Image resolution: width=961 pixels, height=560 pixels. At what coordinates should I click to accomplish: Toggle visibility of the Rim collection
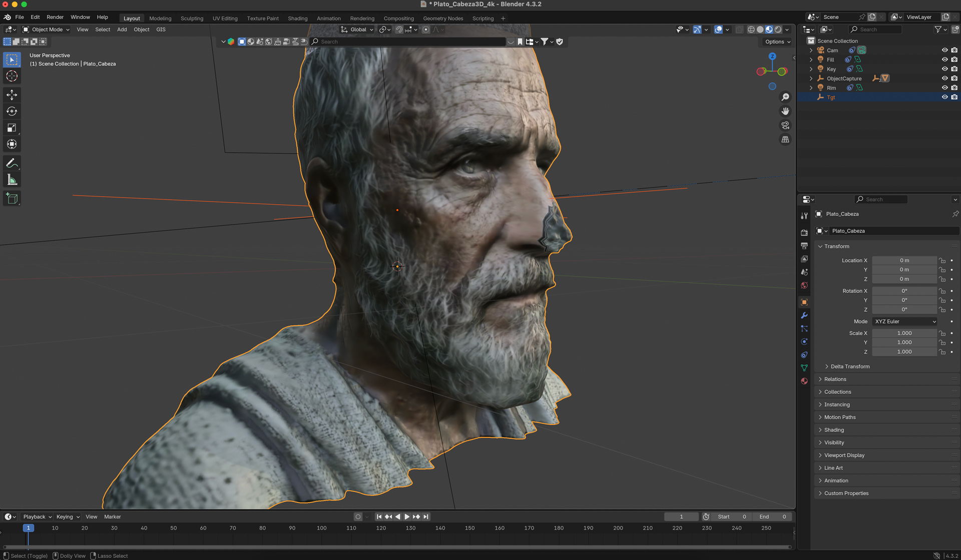pyautogui.click(x=944, y=88)
